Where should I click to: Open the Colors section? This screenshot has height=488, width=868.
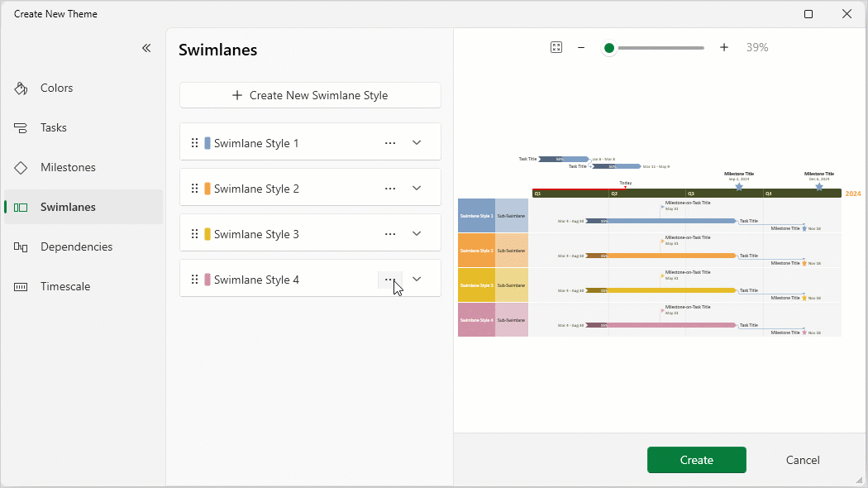[56, 88]
